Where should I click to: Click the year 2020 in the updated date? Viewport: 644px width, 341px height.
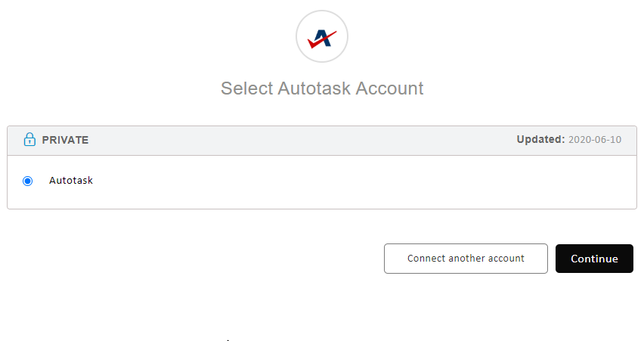pyautogui.click(x=578, y=140)
